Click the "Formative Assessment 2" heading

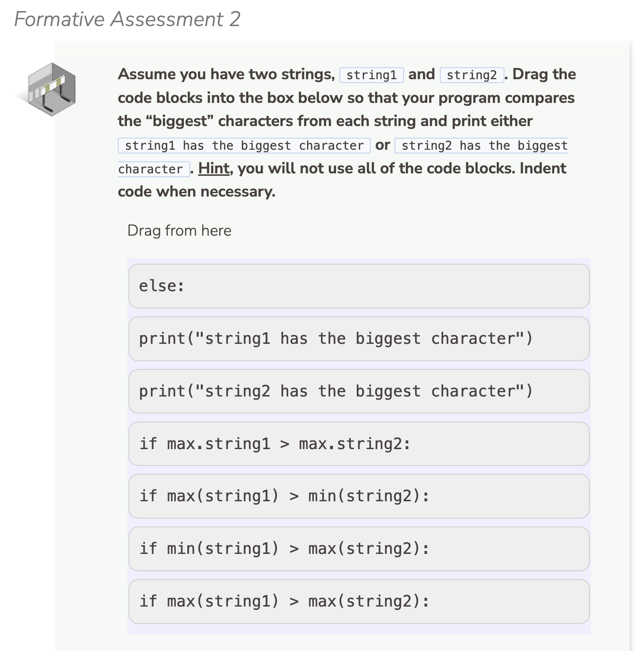click(x=127, y=19)
